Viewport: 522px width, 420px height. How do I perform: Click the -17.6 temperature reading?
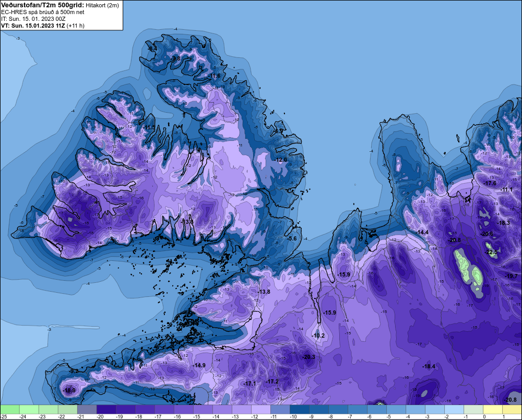(490, 183)
